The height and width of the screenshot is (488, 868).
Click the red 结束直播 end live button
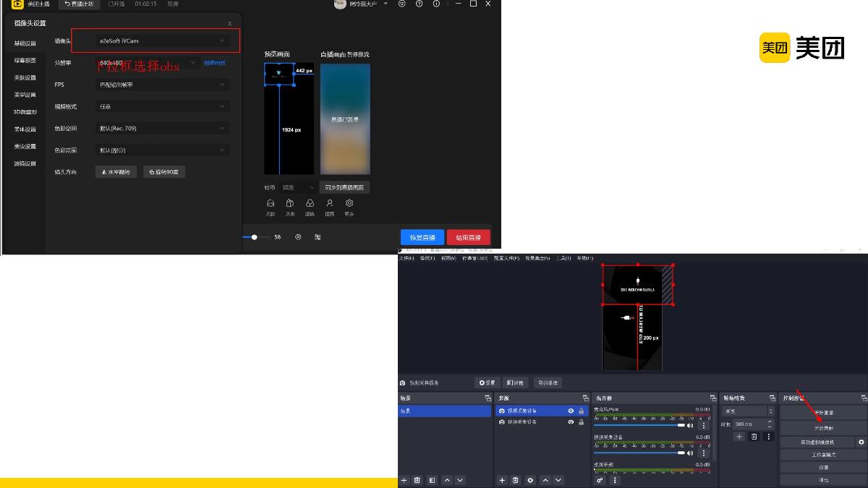[x=468, y=237]
